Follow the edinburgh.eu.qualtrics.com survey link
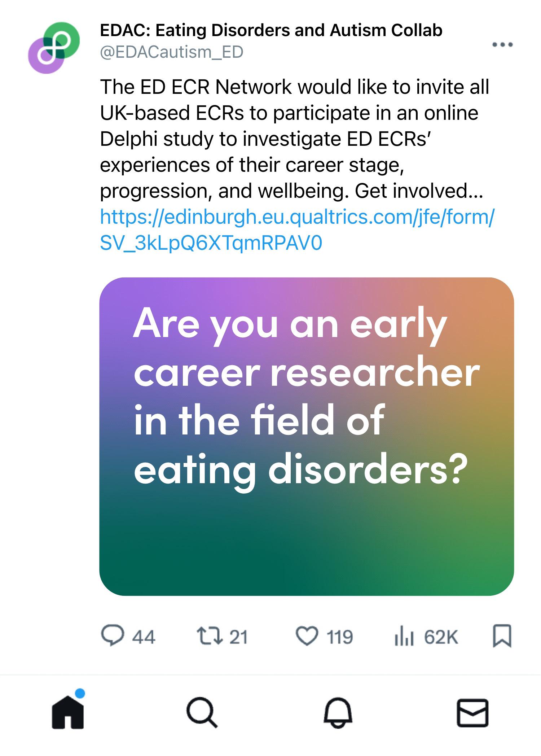 click(296, 230)
